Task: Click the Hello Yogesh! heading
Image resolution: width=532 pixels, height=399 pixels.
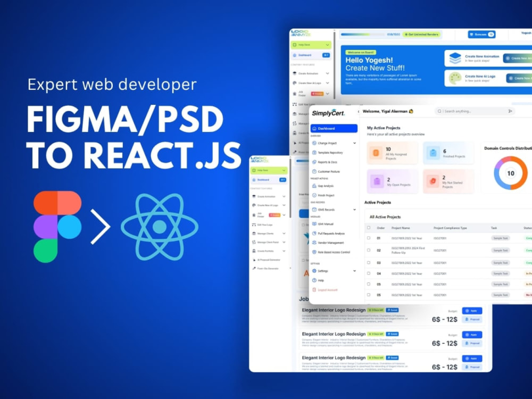Action: pos(369,61)
